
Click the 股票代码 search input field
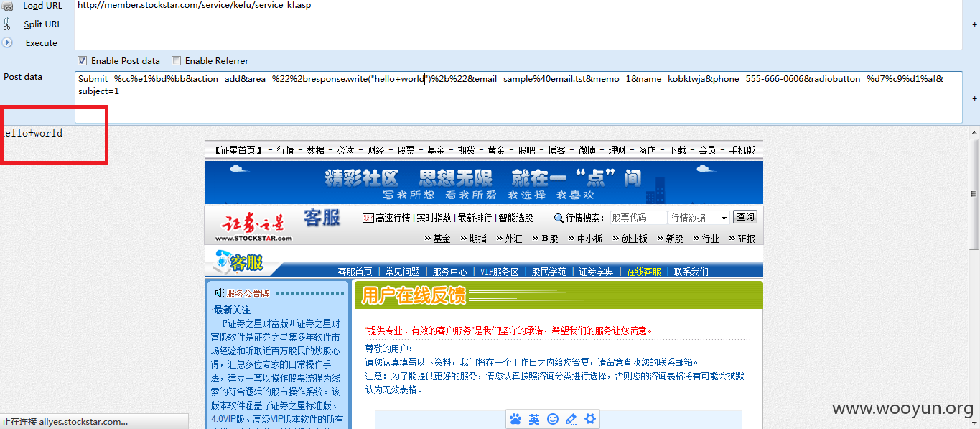[638, 218]
